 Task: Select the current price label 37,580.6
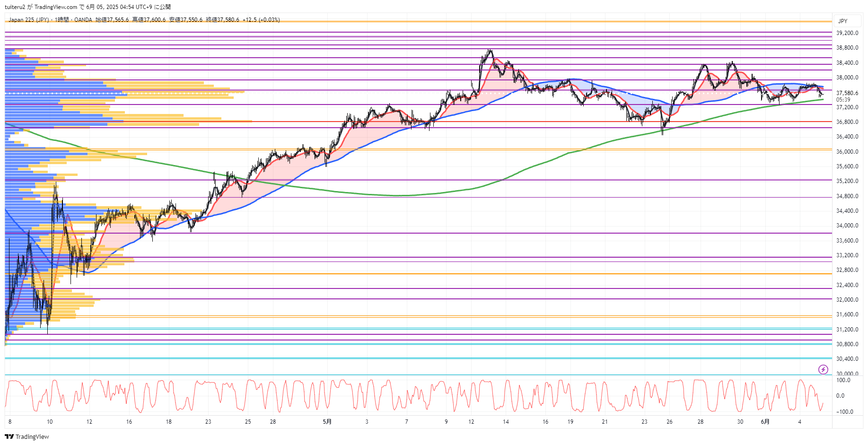click(847, 93)
